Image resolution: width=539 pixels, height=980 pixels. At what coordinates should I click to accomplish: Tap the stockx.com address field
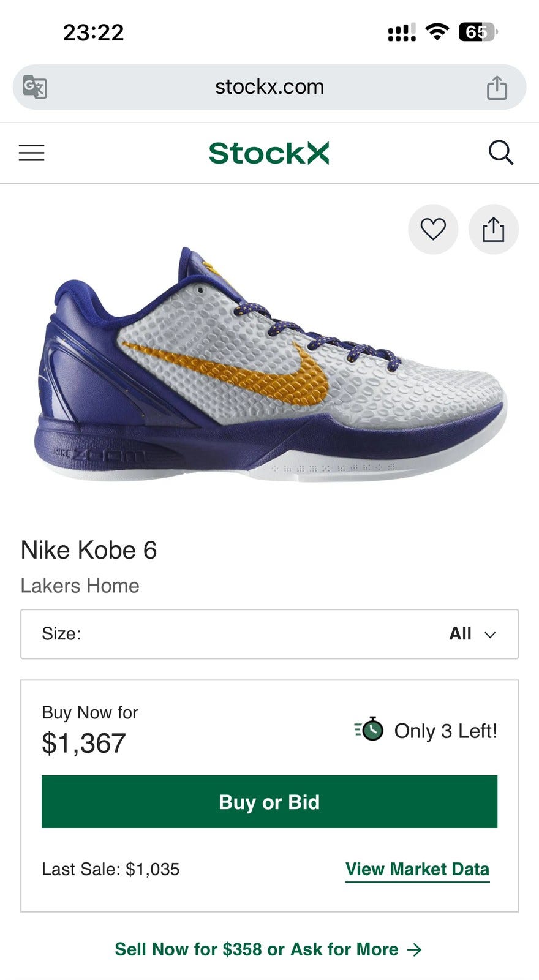(x=269, y=87)
